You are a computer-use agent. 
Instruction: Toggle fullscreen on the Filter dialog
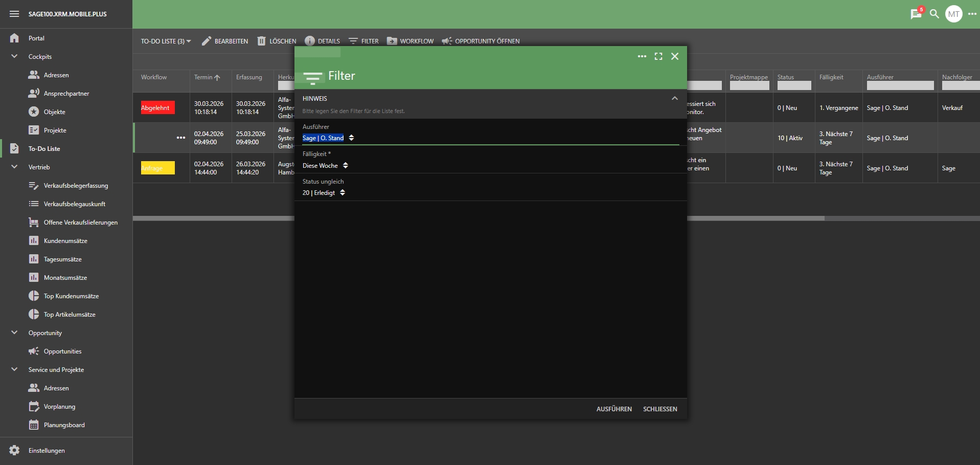[658, 56]
